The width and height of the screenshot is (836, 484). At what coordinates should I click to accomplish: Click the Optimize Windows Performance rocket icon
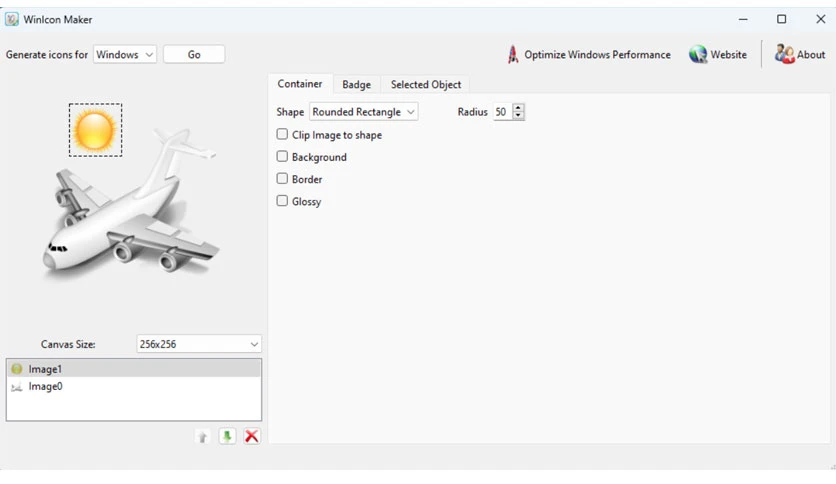tap(512, 54)
